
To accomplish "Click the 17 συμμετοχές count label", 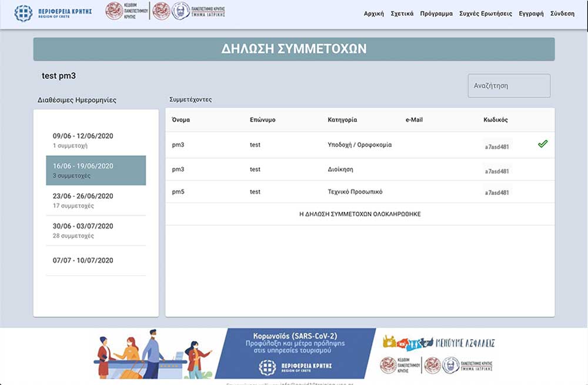I will [73, 206].
